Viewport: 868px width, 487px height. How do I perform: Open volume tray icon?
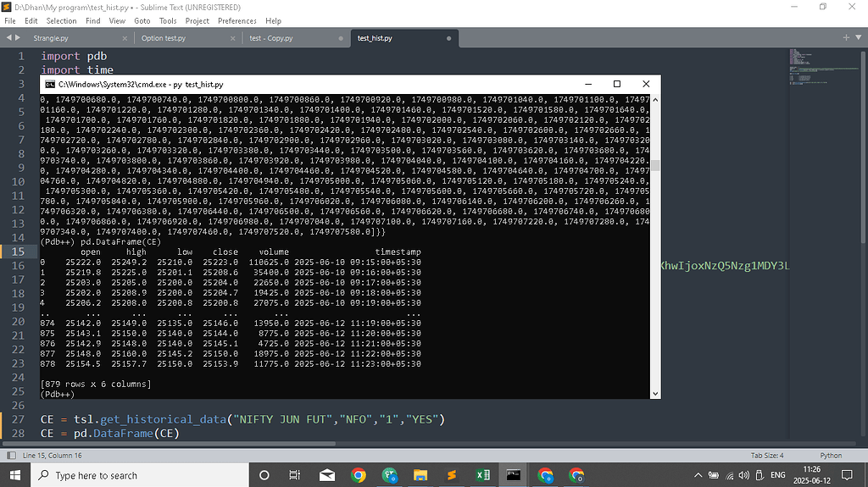744,475
